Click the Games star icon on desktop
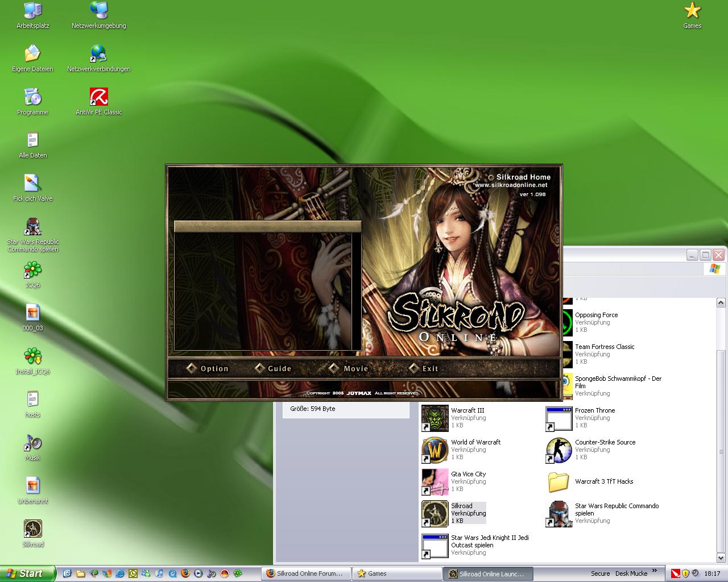This screenshot has height=582, width=728. point(692,11)
